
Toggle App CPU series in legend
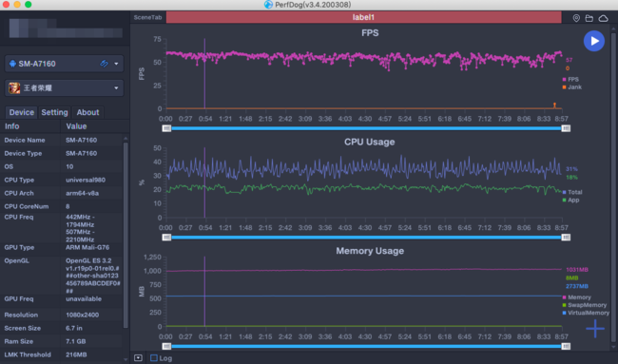click(x=570, y=201)
